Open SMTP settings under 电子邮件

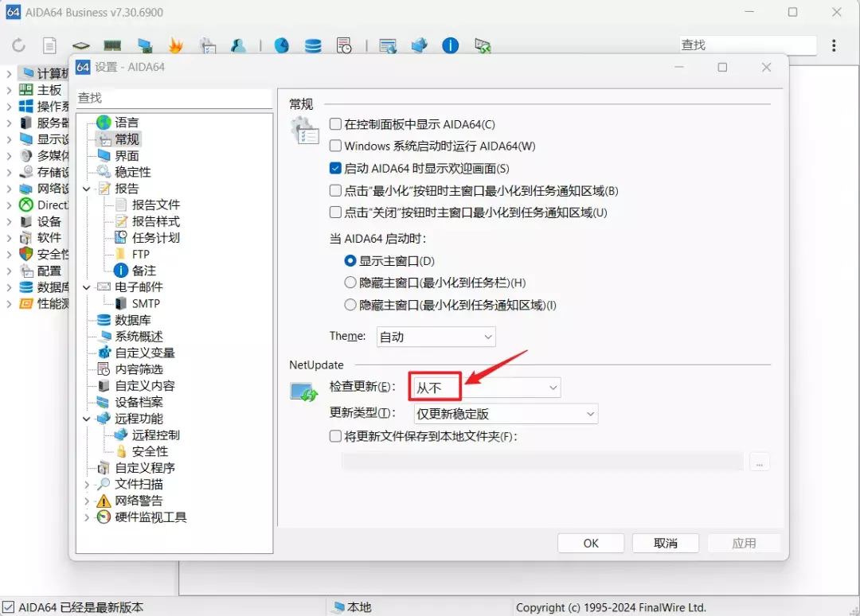tap(146, 303)
